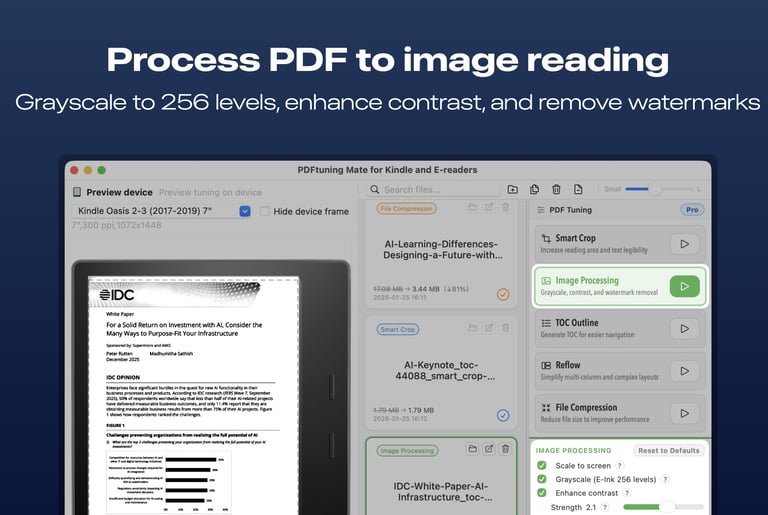Select the AI-Learning-Differences file name
This screenshot has height=515, width=768.
[x=442, y=249]
